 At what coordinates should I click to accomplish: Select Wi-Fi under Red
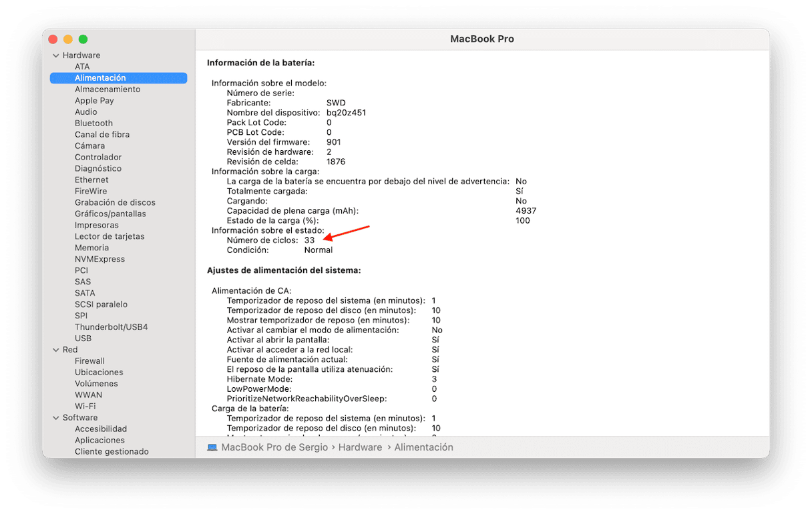coord(85,407)
